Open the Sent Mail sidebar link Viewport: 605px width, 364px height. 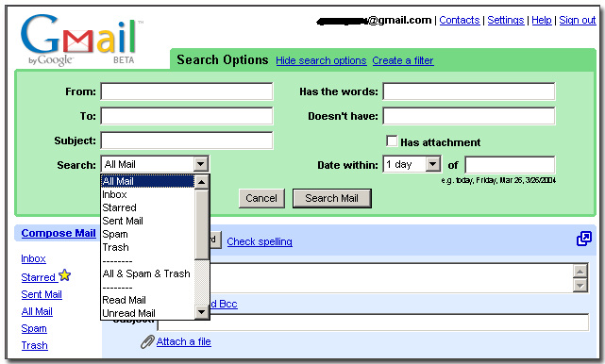tap(42, 294)
